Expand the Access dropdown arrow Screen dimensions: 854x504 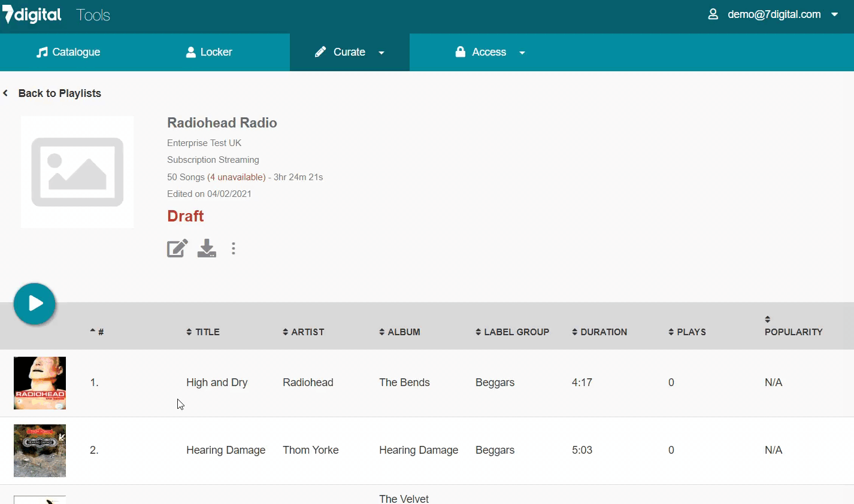[522, 53]
